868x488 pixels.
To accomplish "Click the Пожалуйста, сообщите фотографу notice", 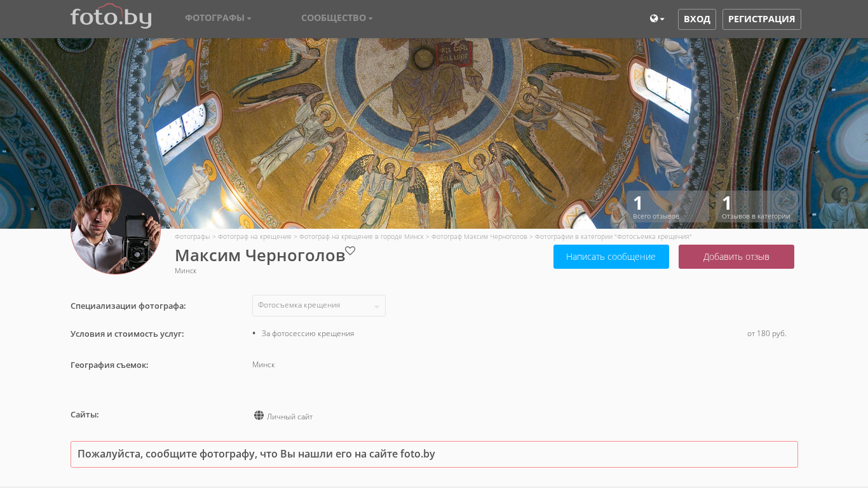I will click(x=434, y=454).
